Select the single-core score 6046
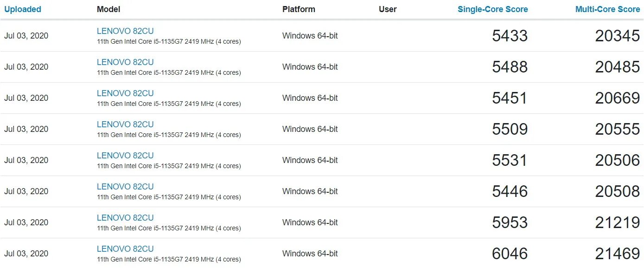The image size is (644, 268). tap(510, 254)
